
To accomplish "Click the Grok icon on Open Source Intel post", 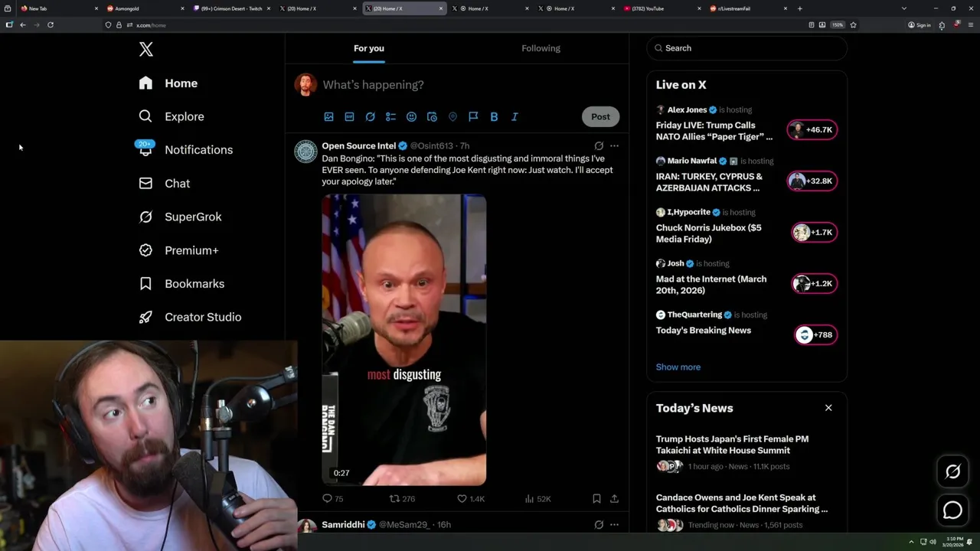I will point(599,145).
